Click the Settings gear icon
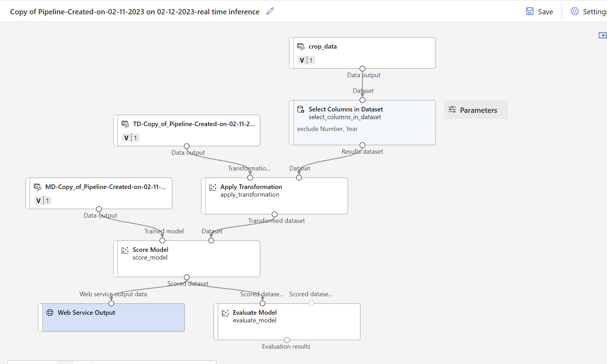 (574, 11)
